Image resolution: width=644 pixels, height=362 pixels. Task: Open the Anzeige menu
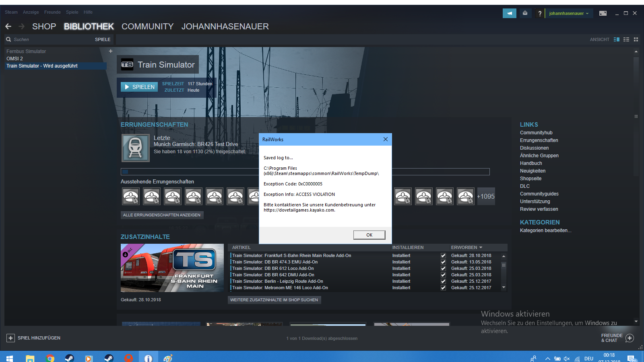[31, 12]
